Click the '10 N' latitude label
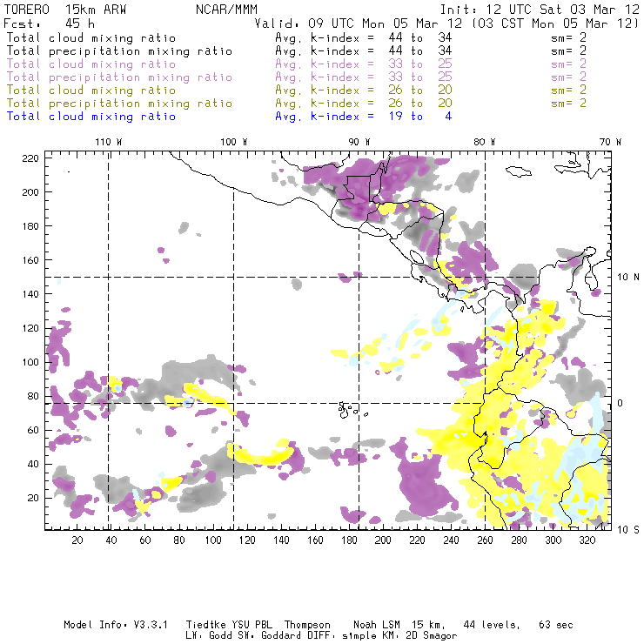 pos(628,278)
